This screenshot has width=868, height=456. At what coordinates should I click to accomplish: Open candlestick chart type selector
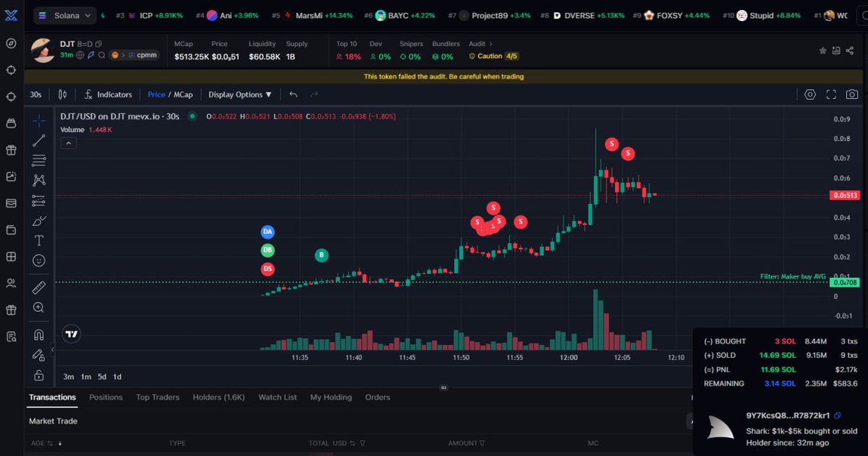(x=63, y=95)
